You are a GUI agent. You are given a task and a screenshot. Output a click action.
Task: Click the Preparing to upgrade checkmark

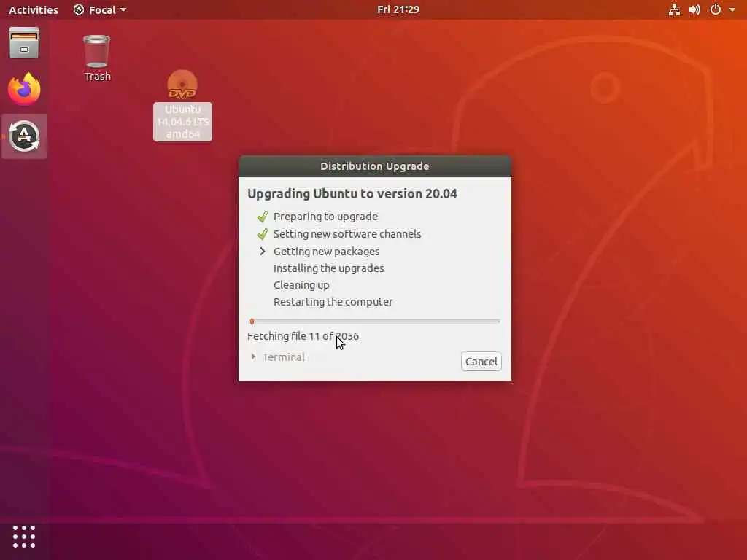pyautogui.click(x=262, y=217)
